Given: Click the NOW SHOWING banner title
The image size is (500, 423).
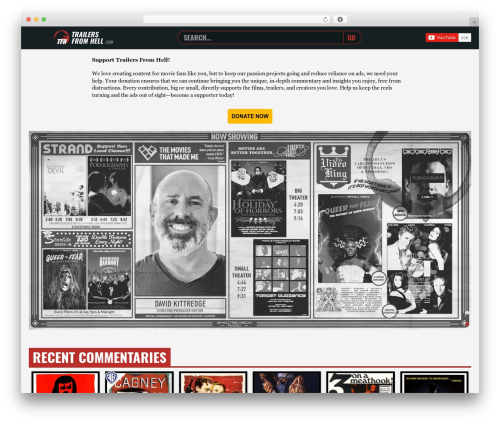Looking at the screenshot, I should (x=234, y=137).
